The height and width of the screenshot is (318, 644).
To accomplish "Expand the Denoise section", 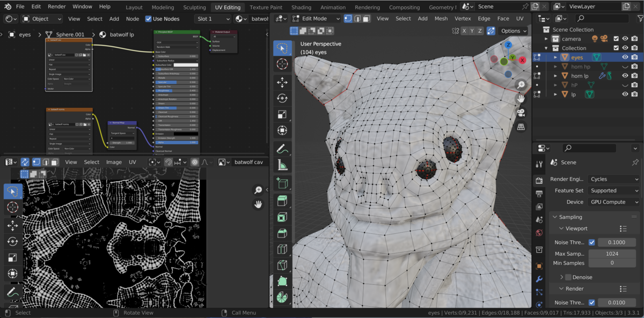I will (562, 277).
